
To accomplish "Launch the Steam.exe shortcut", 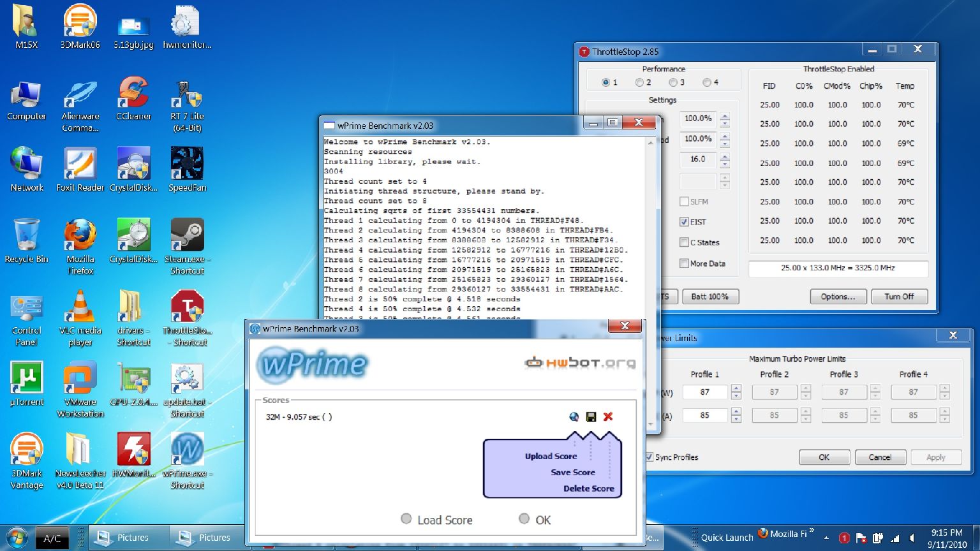I will click(x=187, y=246).
